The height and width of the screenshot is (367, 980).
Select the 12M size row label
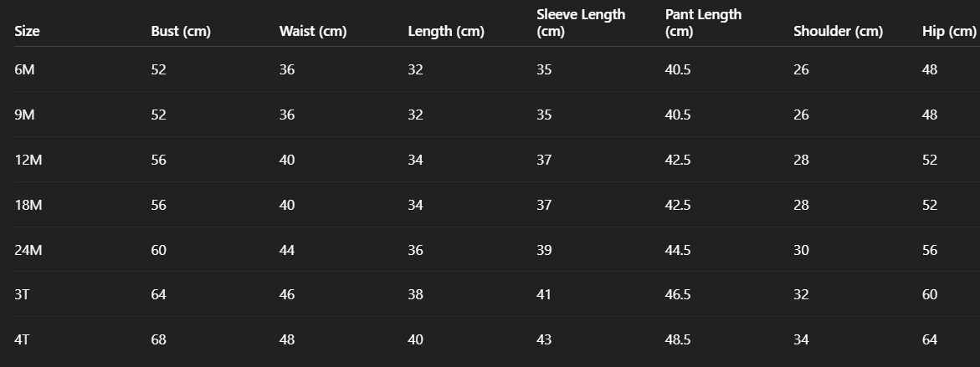point(28,161)
